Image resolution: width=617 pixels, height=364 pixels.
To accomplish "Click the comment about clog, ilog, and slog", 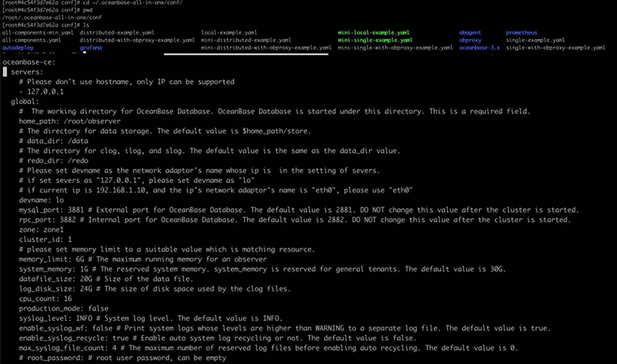I will click(209, 151).
